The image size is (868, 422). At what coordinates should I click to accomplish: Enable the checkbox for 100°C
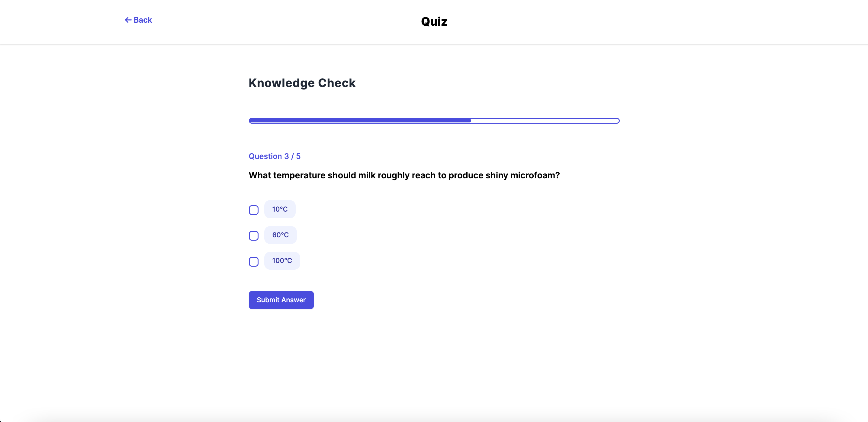click(x=254, y=261)
